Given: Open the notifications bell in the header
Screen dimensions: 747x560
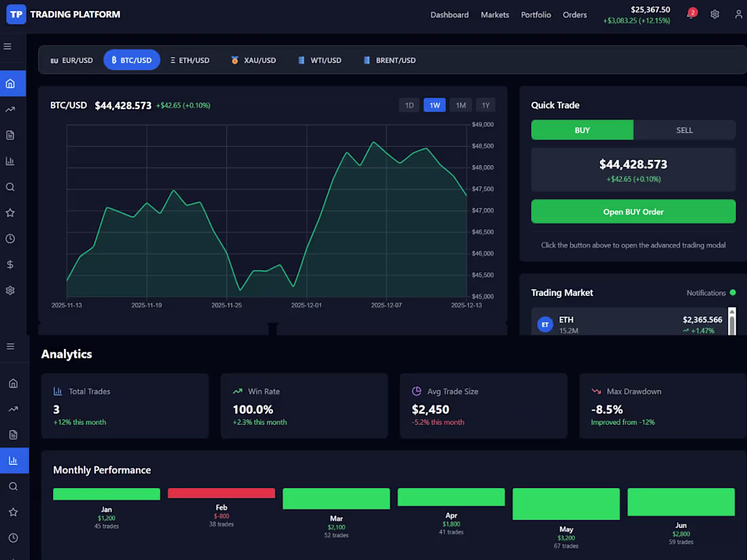Looking at the screenshot, I should 691,14.
